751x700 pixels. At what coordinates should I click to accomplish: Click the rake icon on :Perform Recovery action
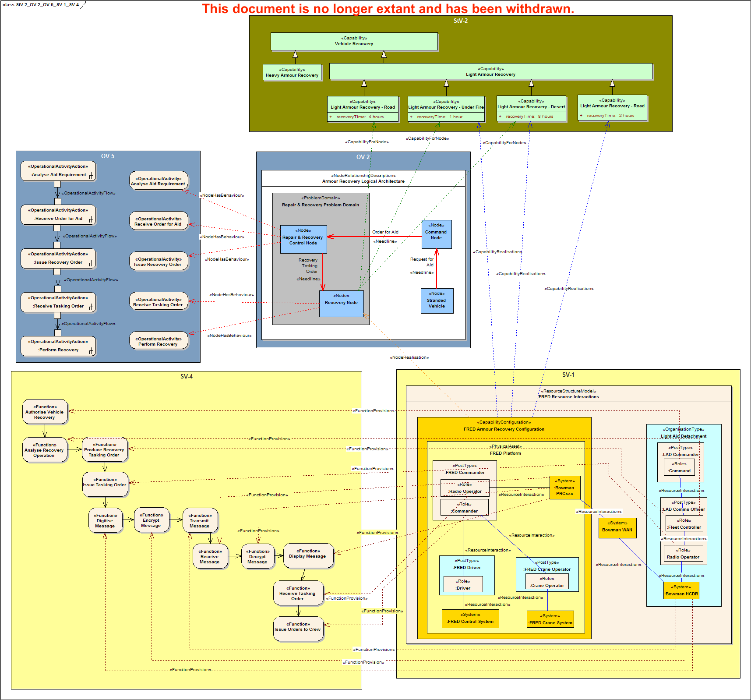[x=91, y=351]
